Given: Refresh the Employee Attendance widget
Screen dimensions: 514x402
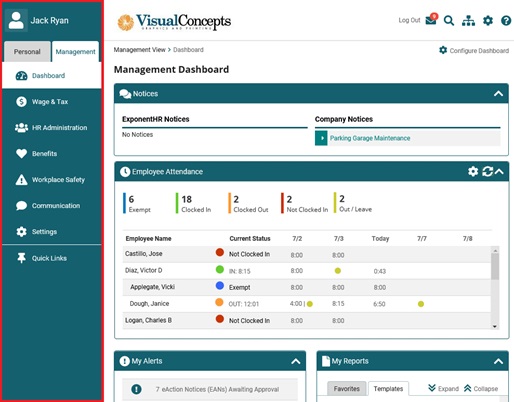Looking at the screenshot, I should click(x=487, y=171).
